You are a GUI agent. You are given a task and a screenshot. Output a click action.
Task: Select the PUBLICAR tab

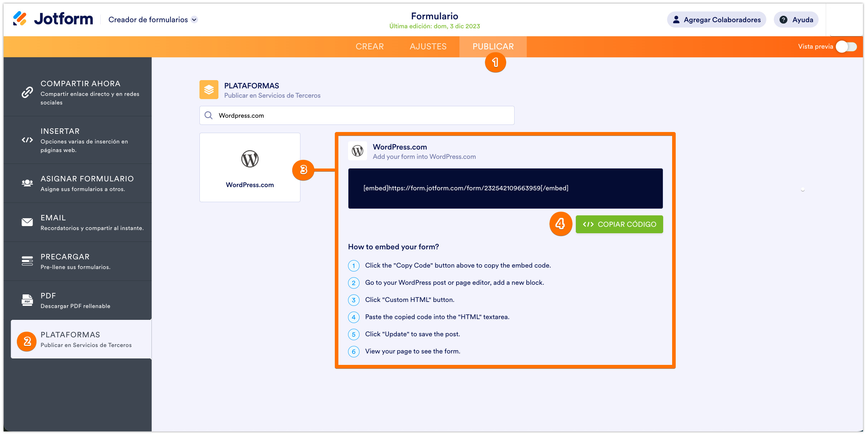tap(493, 47)
